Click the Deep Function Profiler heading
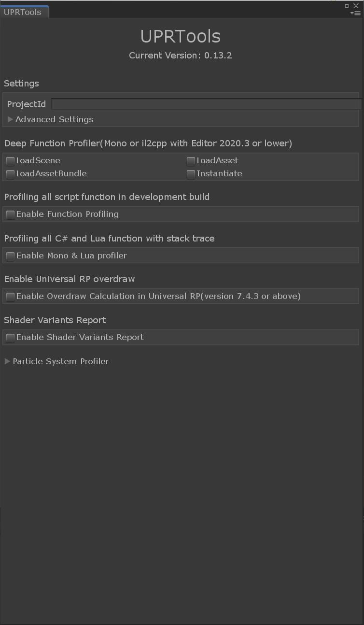 [x=148, y=143]
